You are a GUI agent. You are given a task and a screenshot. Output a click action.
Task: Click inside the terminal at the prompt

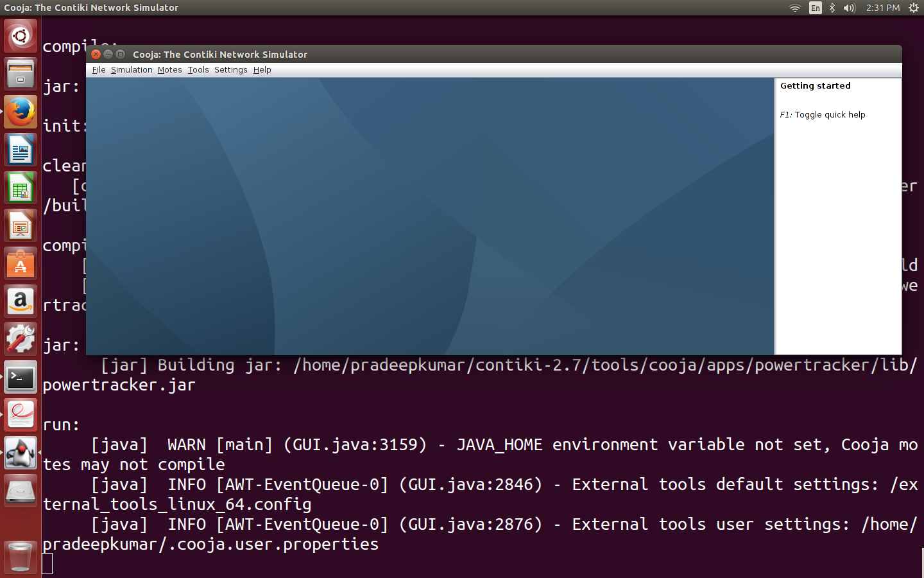[x=47, y=563]
